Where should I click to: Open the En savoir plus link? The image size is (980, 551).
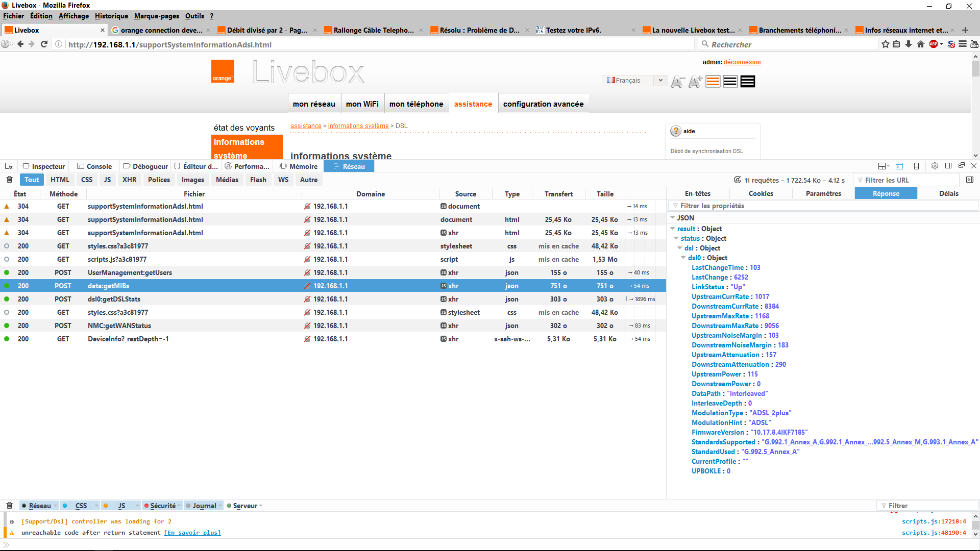192,533
